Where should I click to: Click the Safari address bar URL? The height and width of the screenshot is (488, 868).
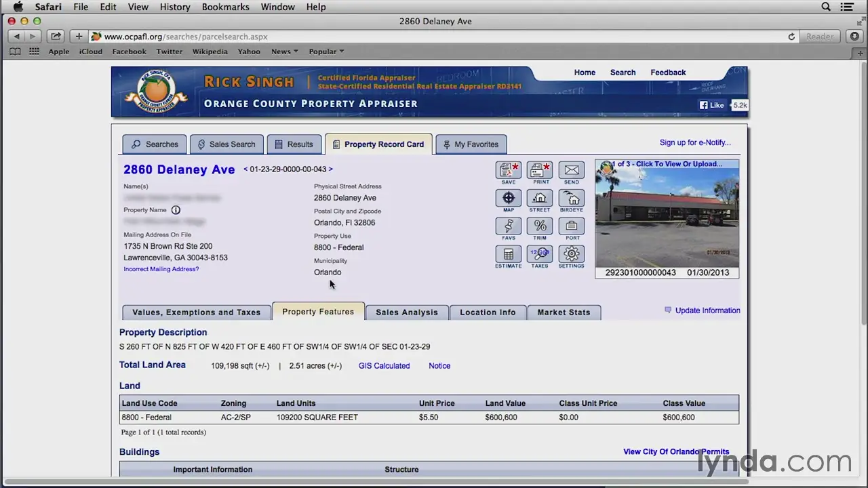(x=186, y=37)
